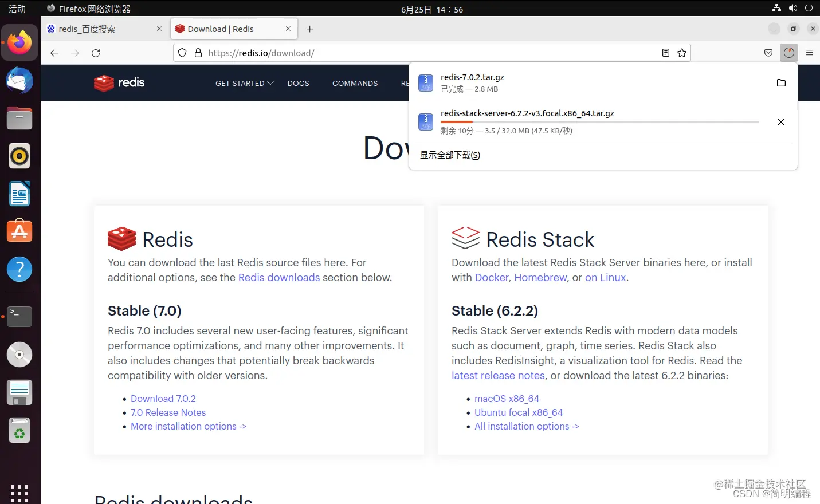Close the redis_百度搜索 tab
This screenshot has width=820, height=504.
click(159, 29)
